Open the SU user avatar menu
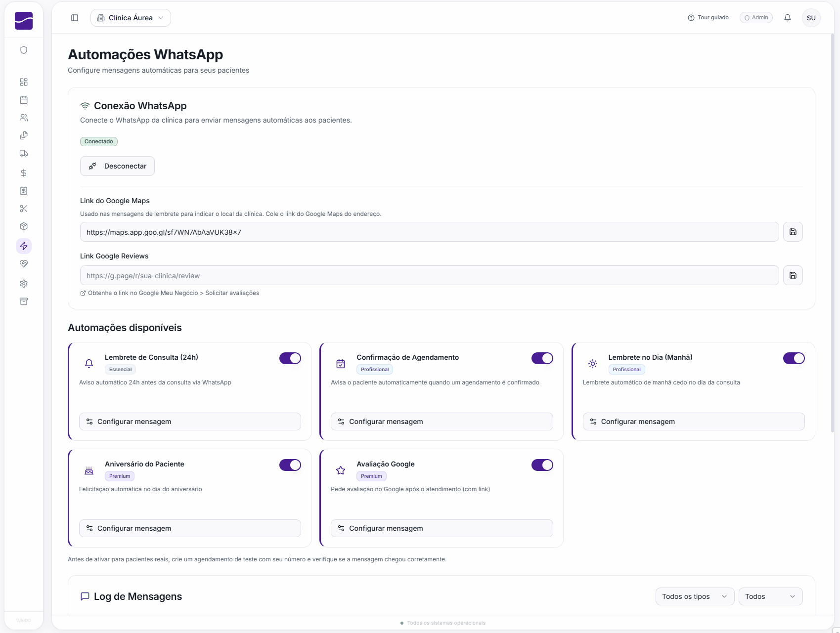 811,18
